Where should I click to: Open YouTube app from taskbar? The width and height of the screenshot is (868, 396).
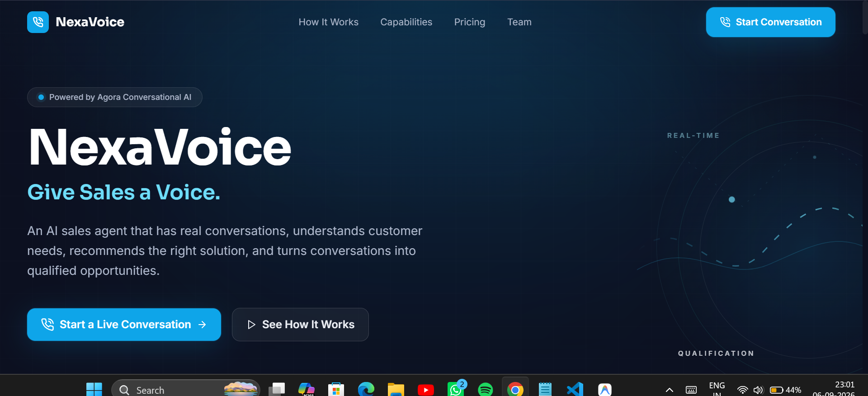(x=426, y=390)
